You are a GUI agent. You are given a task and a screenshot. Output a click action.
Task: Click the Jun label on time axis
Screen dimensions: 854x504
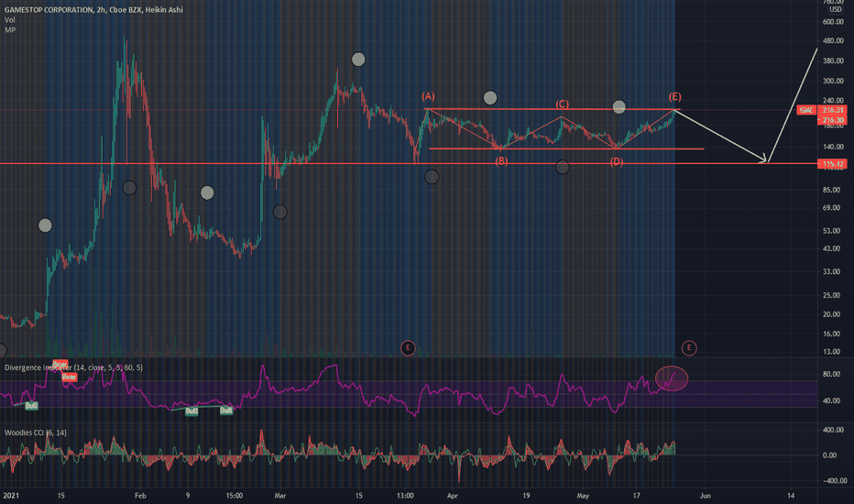pos(705,496)
